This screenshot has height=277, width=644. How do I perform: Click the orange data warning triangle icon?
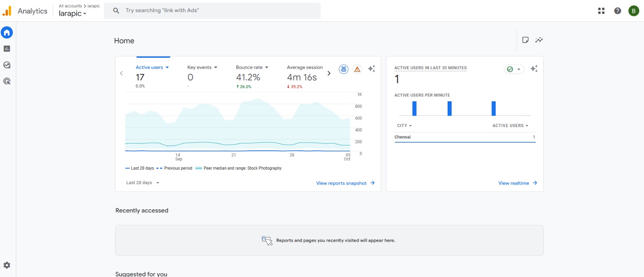[357, 69]
